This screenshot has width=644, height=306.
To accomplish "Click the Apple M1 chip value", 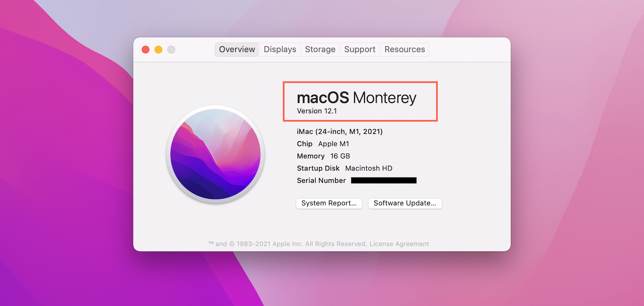I will tap(334, 144).
